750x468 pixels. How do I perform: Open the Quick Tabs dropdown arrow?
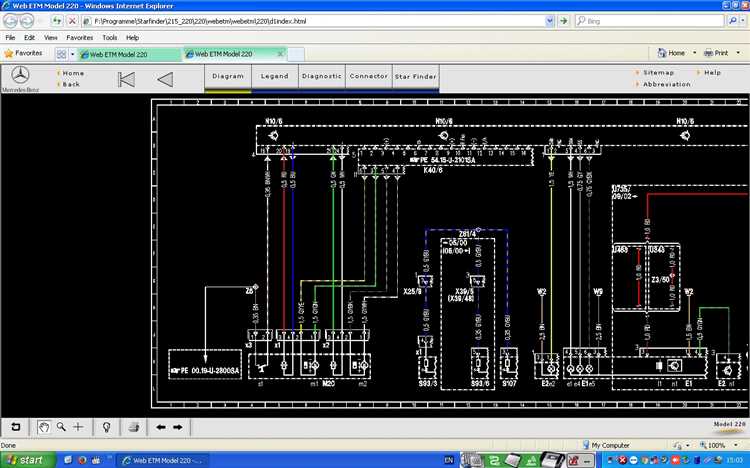tap(71, 53)
